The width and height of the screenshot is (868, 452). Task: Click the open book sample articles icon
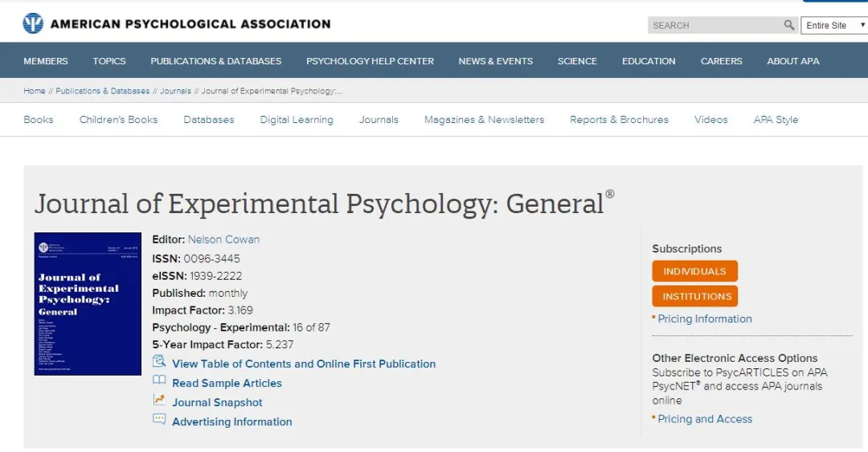point(159,380)
